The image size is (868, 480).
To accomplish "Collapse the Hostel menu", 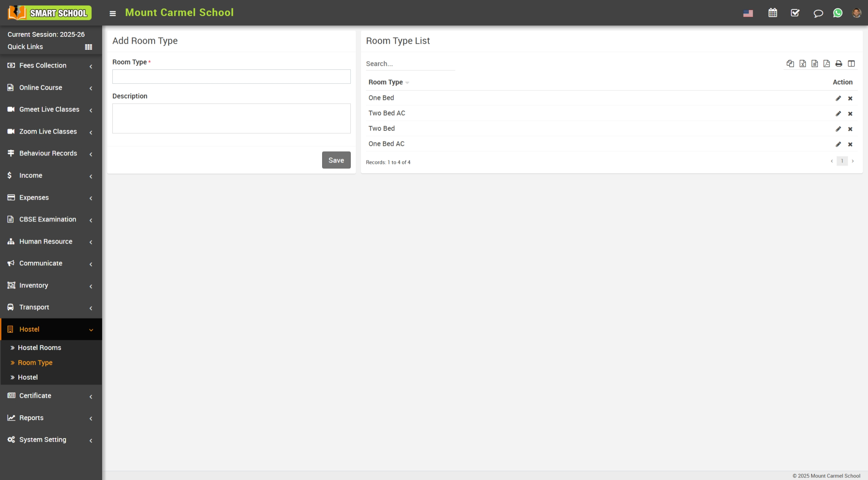I will point(51,329).
